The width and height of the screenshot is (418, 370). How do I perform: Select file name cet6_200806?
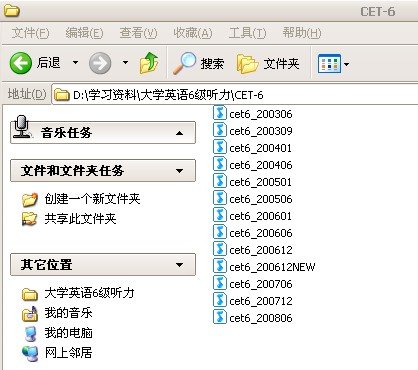point(261,318)
